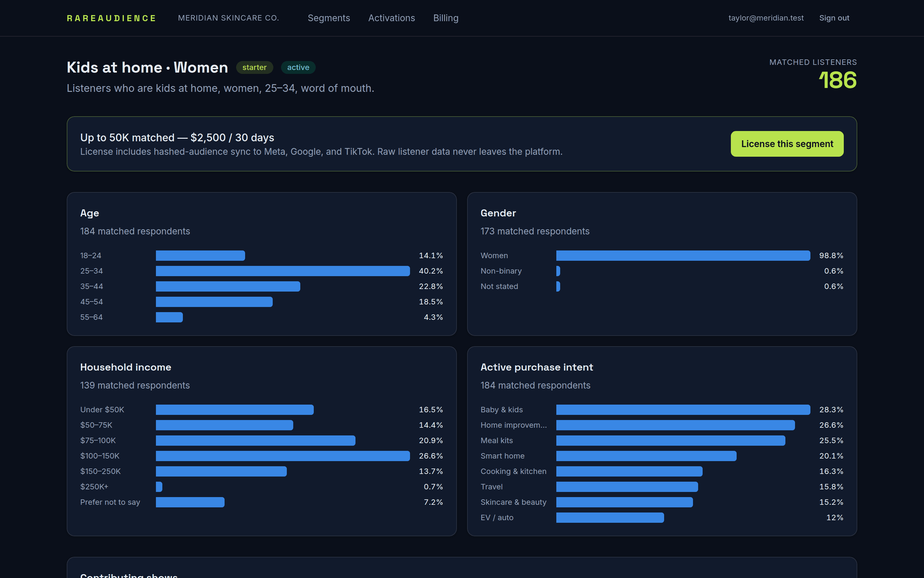Click taylor@meridian.test email
This screenshot has height=578, width=924.
click(766, 18)
